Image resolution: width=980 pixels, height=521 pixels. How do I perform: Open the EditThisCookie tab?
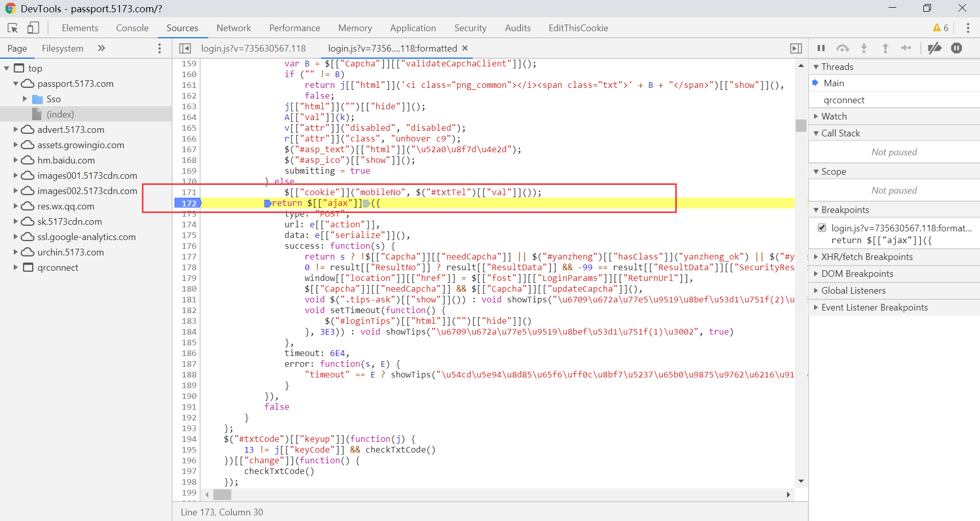pos(578,28)
